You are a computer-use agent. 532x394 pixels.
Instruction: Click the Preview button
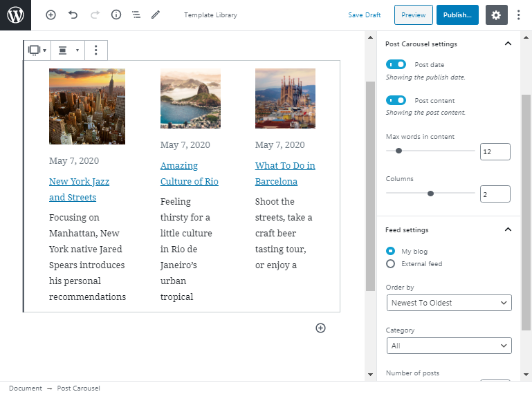[413, 15]
